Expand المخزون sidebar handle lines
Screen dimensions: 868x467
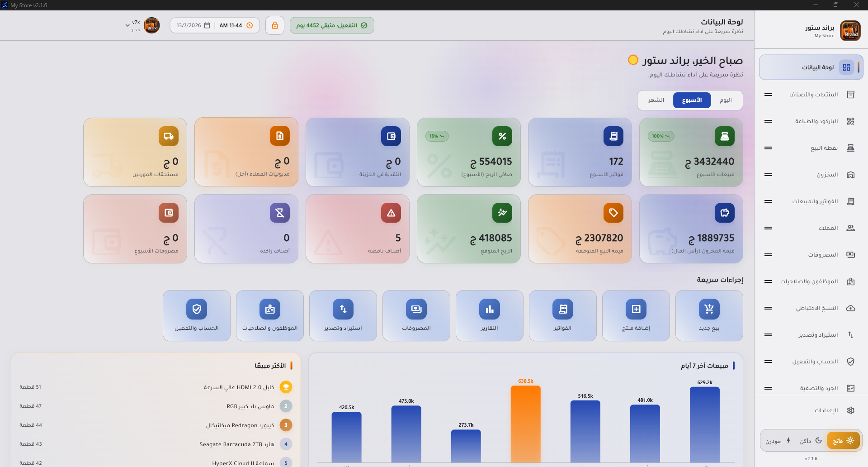[768, 175]
